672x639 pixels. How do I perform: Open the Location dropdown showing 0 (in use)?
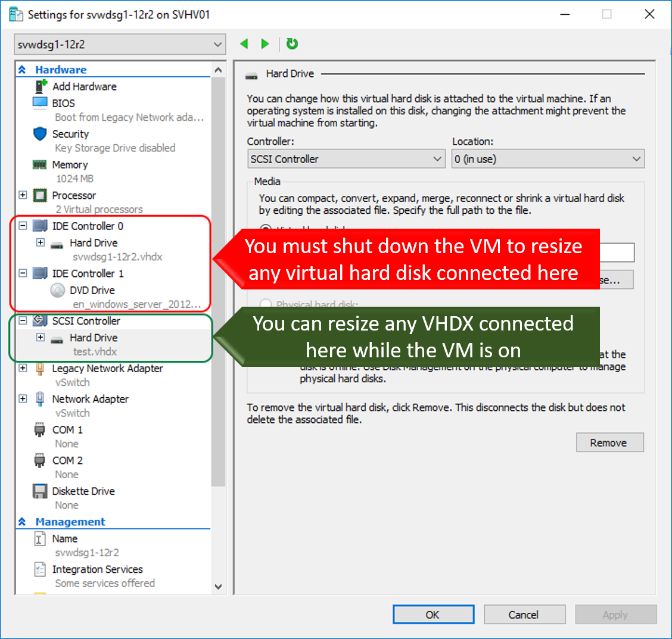[547, 158]
